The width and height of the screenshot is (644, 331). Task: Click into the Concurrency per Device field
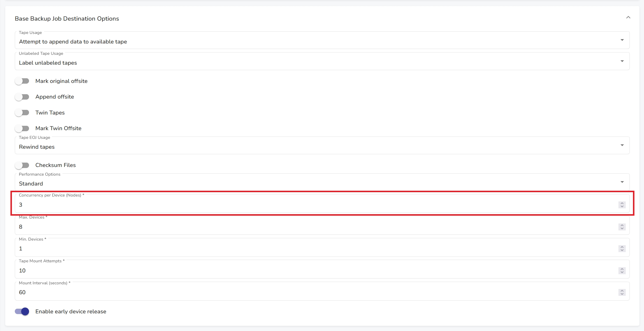[x=290, y=205]
